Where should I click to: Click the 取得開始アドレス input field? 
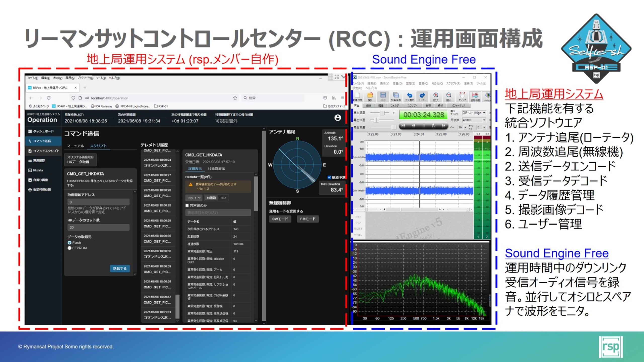pyautogui.click(x=98, y=202)
